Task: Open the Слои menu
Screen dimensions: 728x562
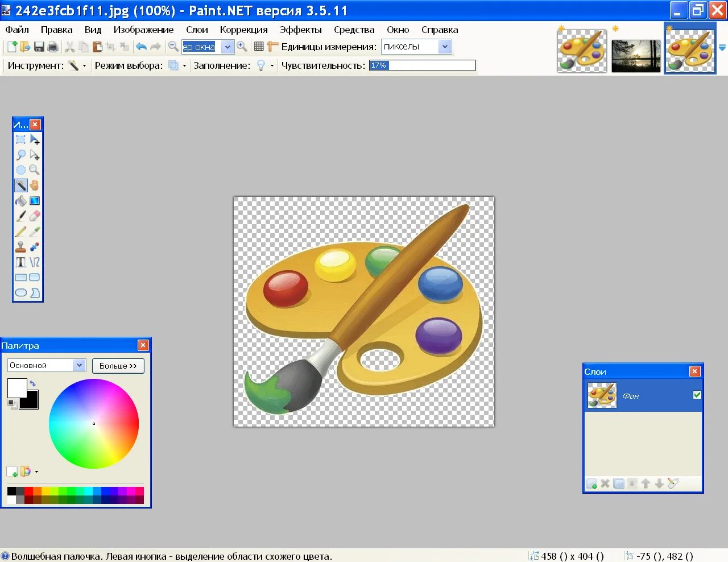Action: click(197, 30)
